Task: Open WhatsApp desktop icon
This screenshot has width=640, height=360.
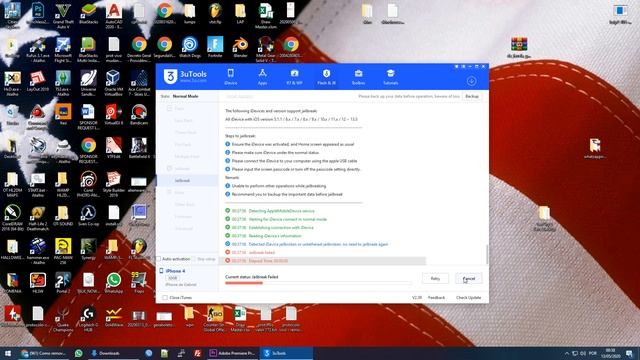Action: click(x=114, y=282)
